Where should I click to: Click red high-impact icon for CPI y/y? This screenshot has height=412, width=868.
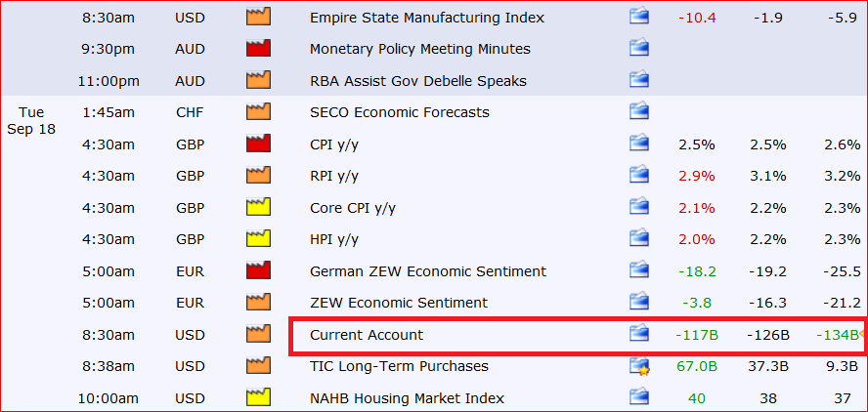click(258, 144)
